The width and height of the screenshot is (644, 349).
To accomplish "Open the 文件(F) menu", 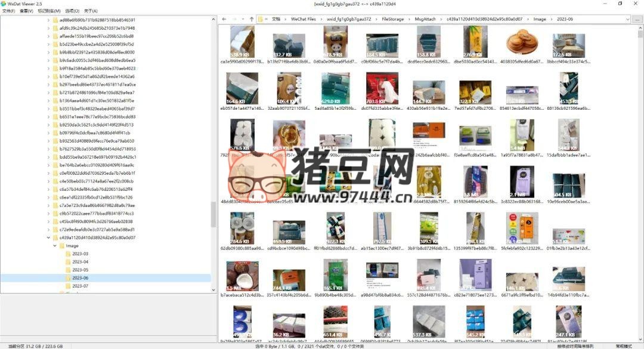I will point(8,11).
